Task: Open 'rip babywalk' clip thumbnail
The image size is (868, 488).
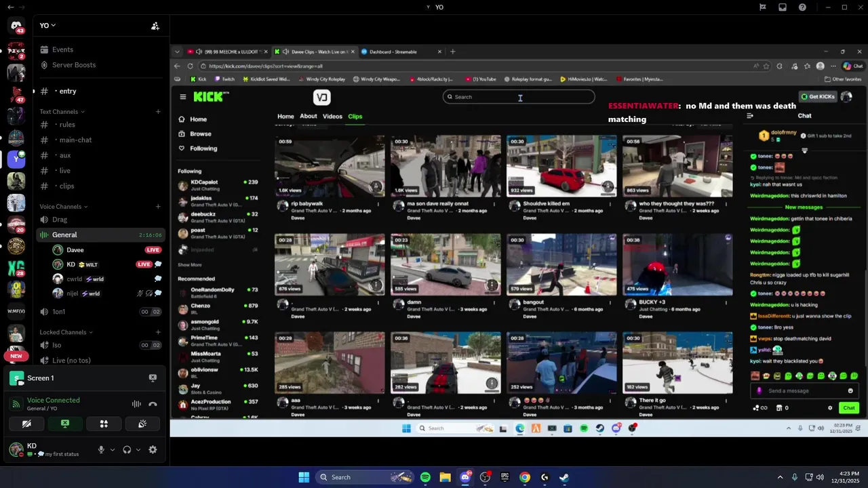Action: [x=330, y=166]
